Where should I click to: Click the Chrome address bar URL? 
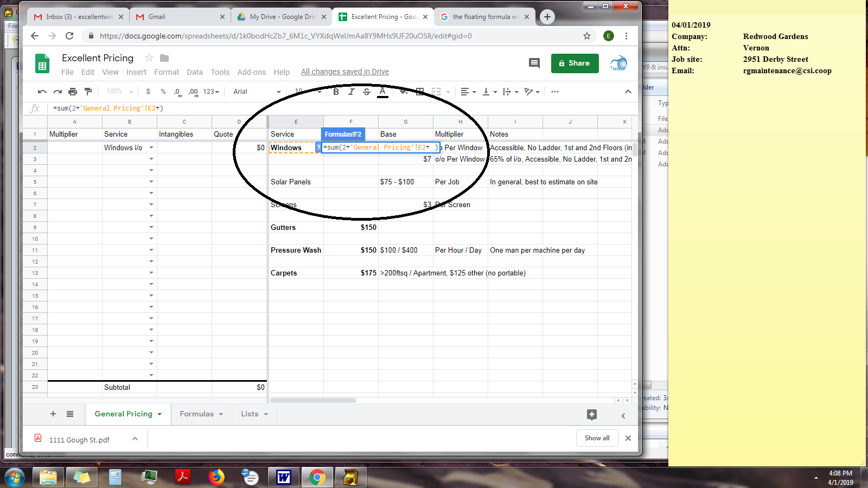pyautogui.click(x=286, y=36)
